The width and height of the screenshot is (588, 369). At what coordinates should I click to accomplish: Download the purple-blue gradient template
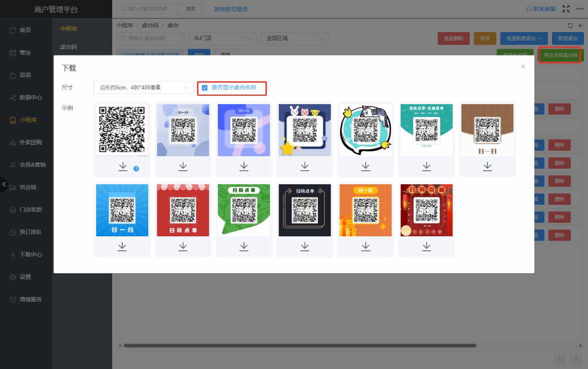coord(244,166)
